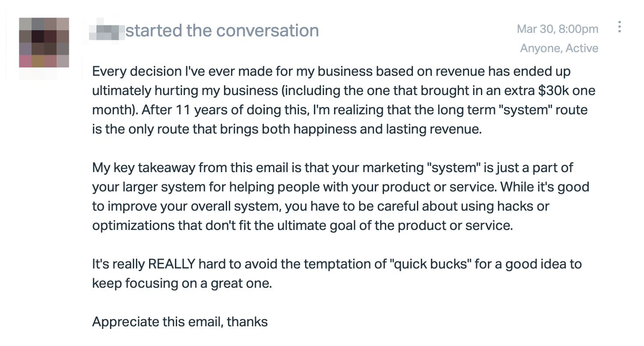The height and width of the screenshot is (346, 644).
Task: Click the closing line "Appreciate this email, thanks"
Action: point(180,322)
